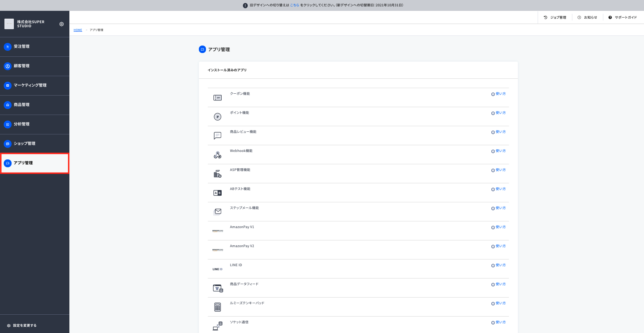The width and height of the screenshot is (644, 333).
Task: Click the 受注管理 sidebar icon
Action: [x=7, y=47]
